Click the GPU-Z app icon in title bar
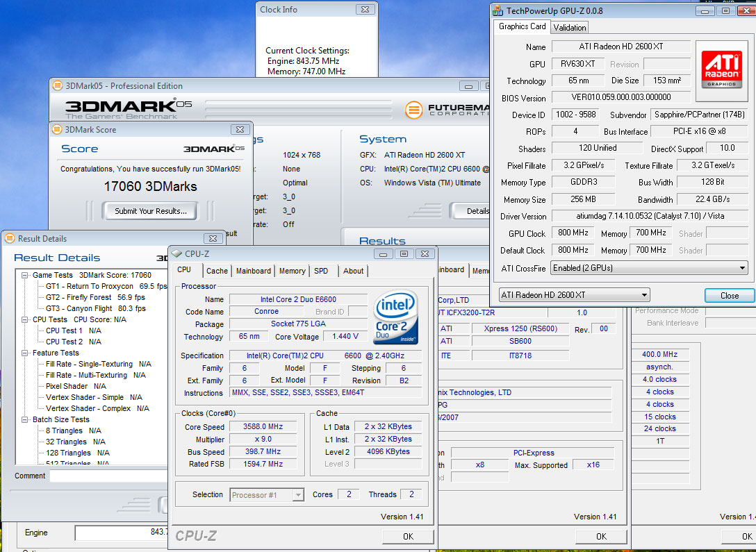756x552 pixels. 498,10
